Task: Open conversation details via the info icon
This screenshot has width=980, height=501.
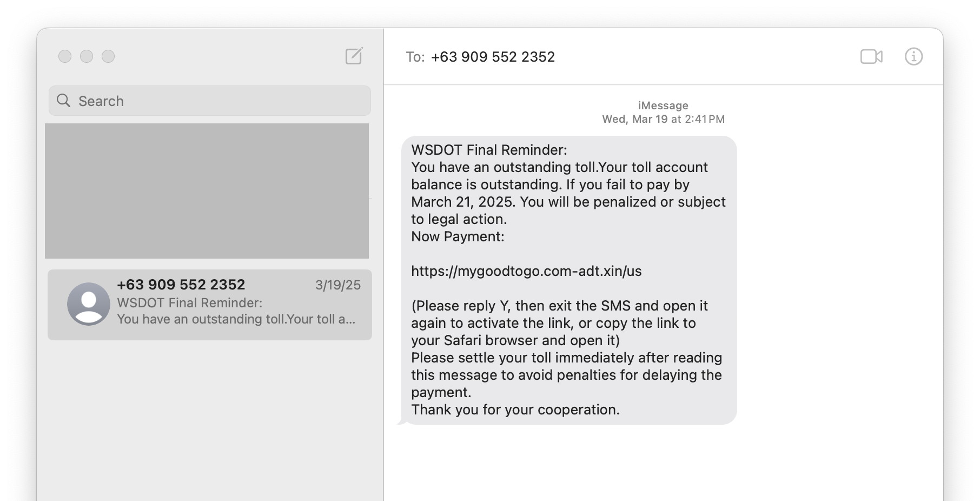Action: pos(913,56)
